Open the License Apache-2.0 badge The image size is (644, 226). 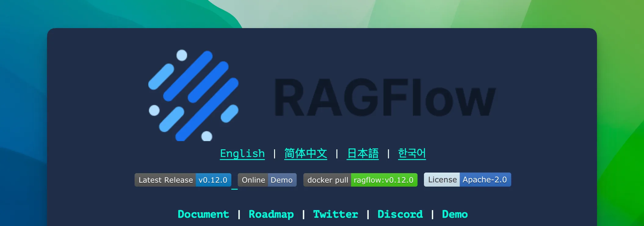pos(467,180)
